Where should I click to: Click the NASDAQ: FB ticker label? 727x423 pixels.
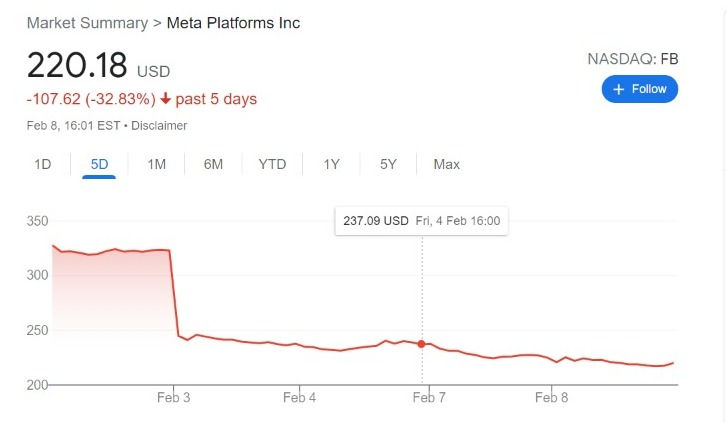click(632, 60)
